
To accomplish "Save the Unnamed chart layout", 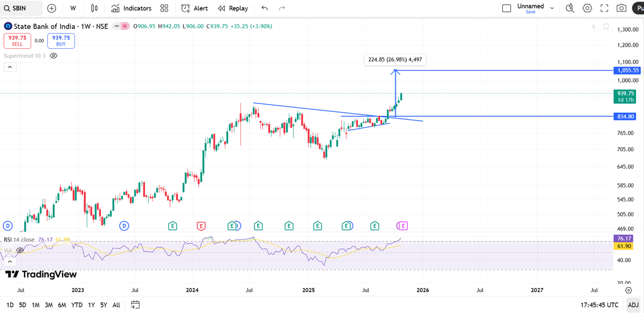I will 530,11.
